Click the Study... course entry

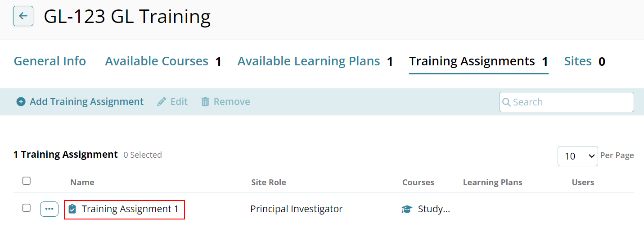coord(434,209)
